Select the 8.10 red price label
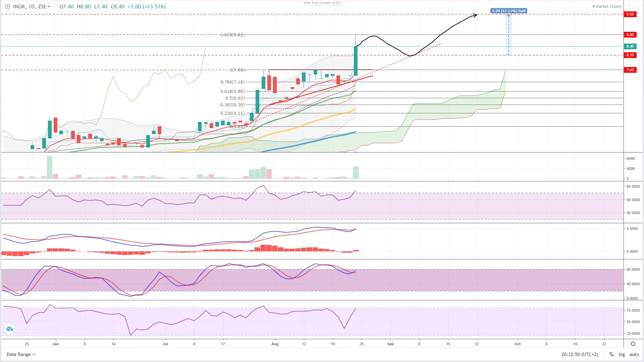644x362 pixels. pos(630,55)
